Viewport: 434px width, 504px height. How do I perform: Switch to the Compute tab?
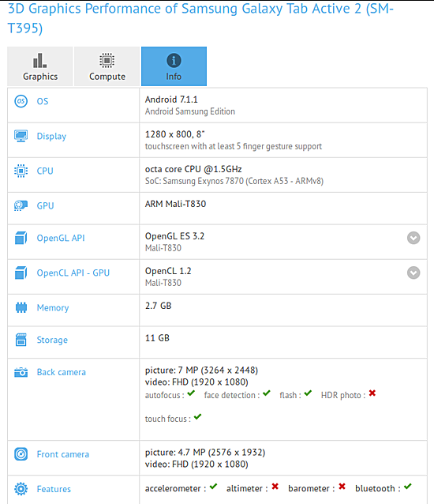coord(107,66)
